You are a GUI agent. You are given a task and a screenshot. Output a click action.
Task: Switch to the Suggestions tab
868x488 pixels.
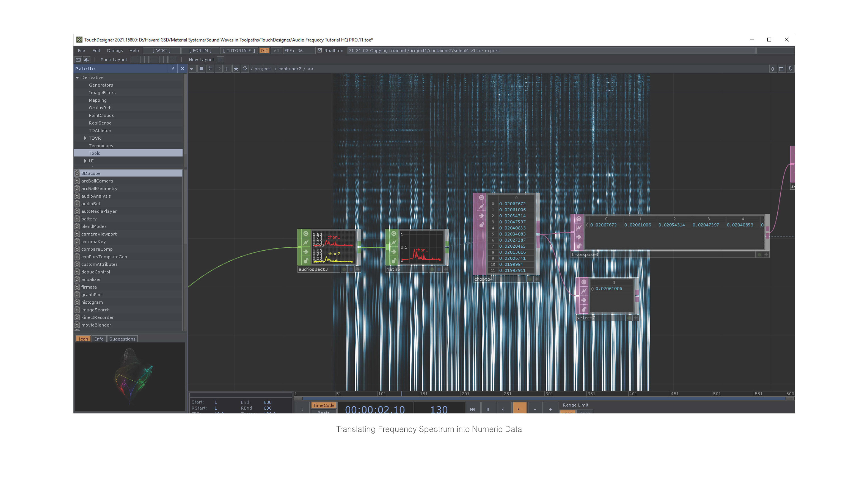tap(122, 339)
